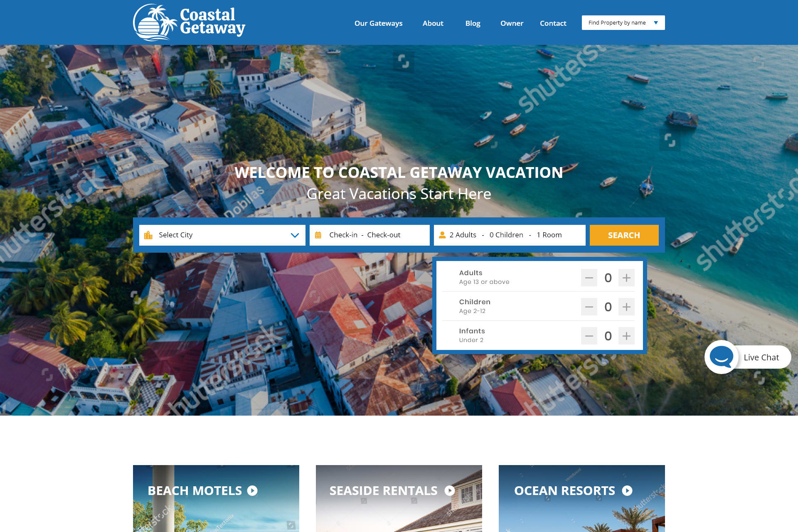Click the Contact navigation link
798x532 pixels.
[553, 22]
